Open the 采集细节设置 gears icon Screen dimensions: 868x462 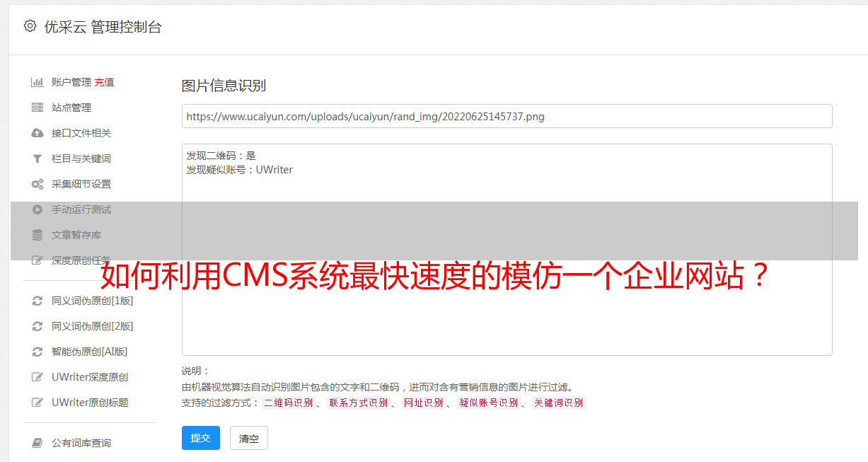pyautogui.click(x=37, y=184)
